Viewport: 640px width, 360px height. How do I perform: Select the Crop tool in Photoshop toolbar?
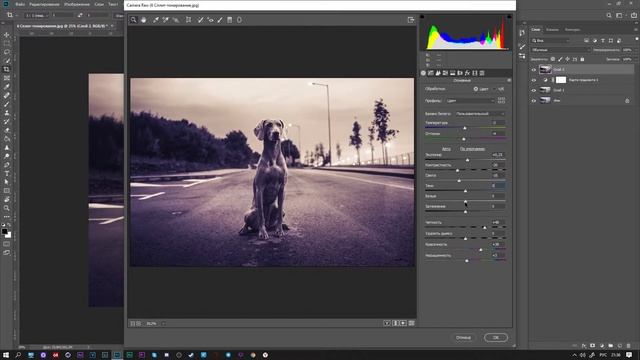coord(7,69)
